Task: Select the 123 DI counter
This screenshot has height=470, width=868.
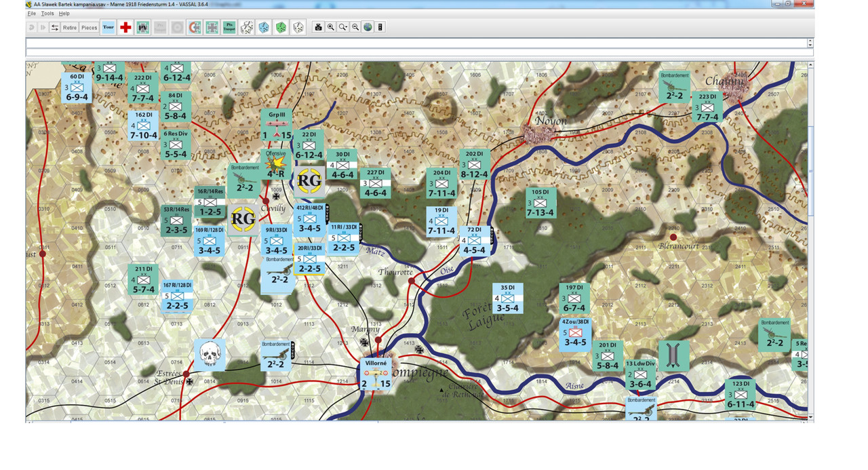Action: [741, 395]
